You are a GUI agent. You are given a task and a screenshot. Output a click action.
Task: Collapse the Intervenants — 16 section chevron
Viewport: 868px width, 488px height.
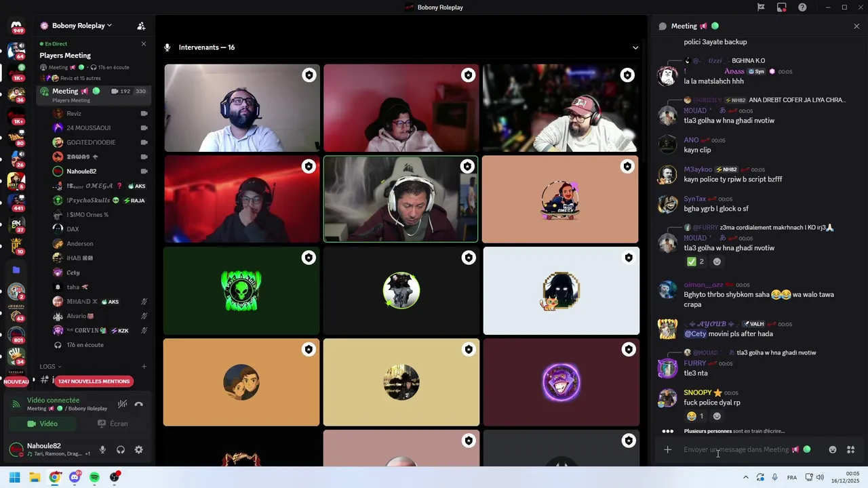pos(635,47)
